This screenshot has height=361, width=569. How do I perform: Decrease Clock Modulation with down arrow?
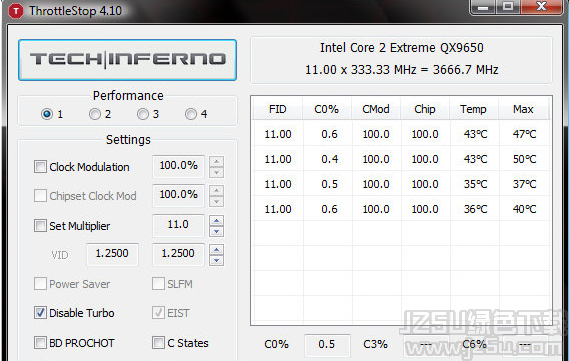(216, 173)
